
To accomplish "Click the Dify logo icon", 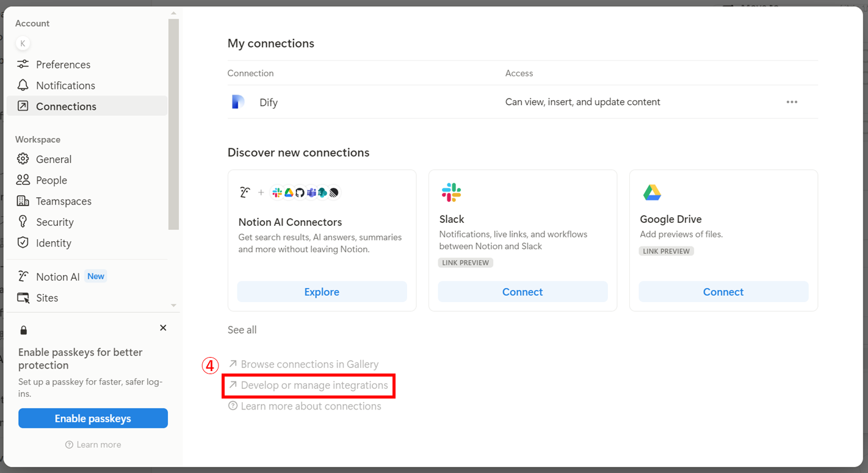I will 238,102.
